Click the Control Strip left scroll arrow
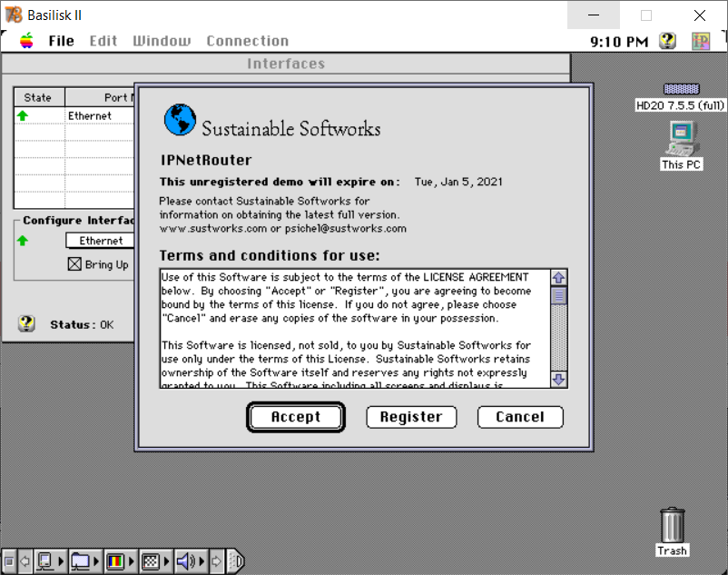 coord(25,561)
